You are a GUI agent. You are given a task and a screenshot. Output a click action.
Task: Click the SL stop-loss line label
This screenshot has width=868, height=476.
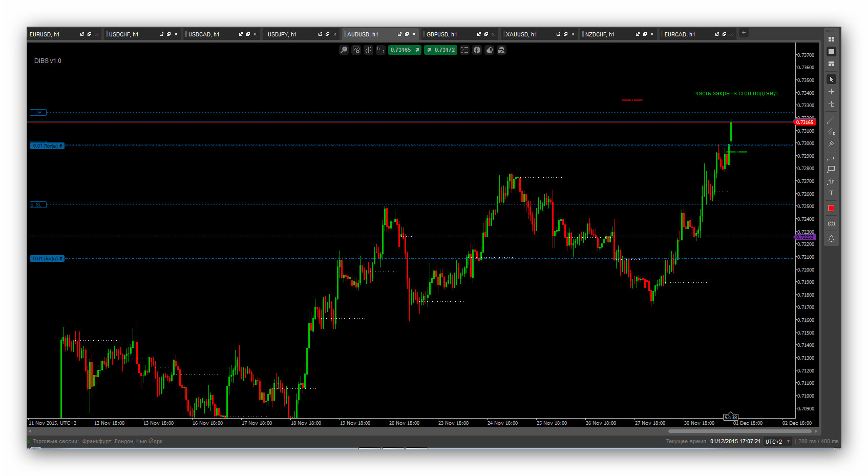(38, 204)
